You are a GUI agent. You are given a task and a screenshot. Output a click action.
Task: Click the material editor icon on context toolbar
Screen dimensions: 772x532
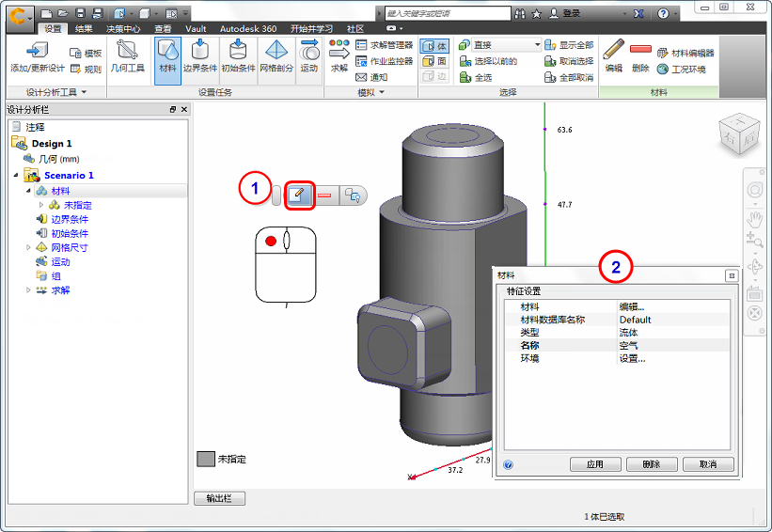[x=353, y=196]
